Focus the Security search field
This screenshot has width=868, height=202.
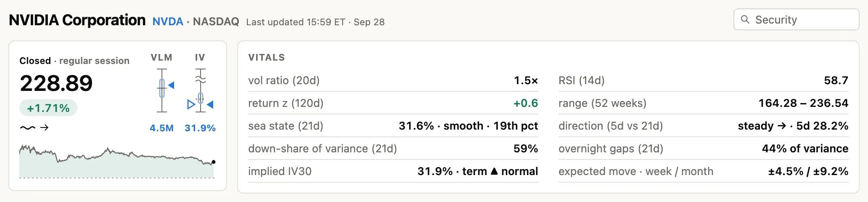point(796,19)
